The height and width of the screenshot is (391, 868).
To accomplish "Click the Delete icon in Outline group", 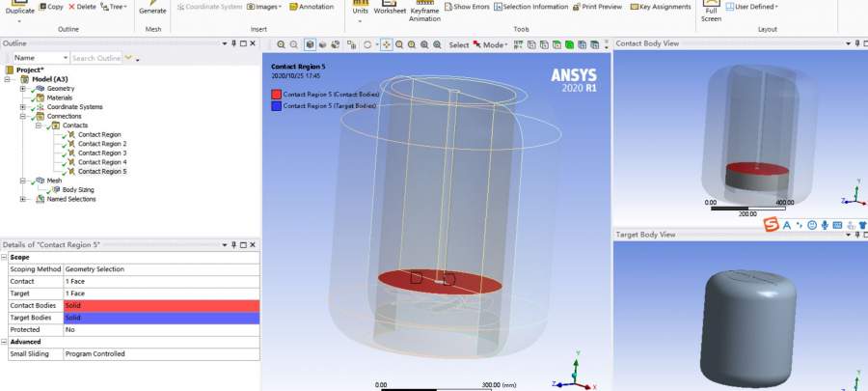I will (x=82, y=7).
